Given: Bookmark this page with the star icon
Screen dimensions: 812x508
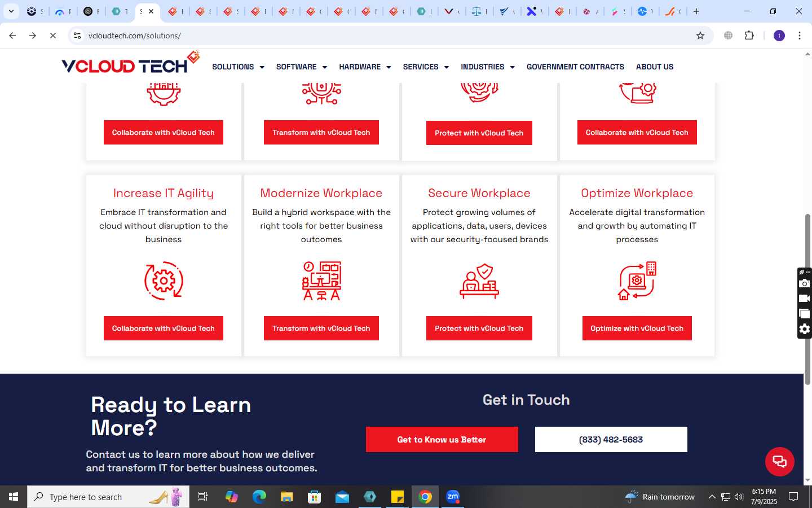Looking at the screenshot, I should coord(700,36).
